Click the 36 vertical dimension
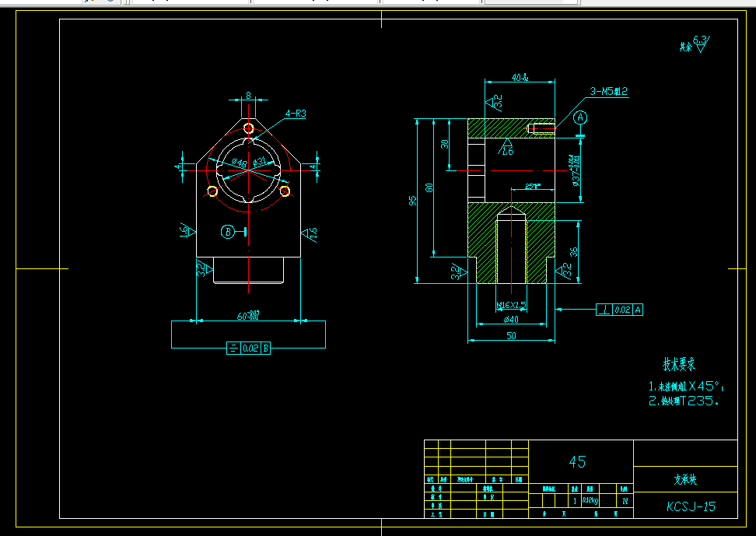This screenshot has height=536, width=756. point(573,252)
